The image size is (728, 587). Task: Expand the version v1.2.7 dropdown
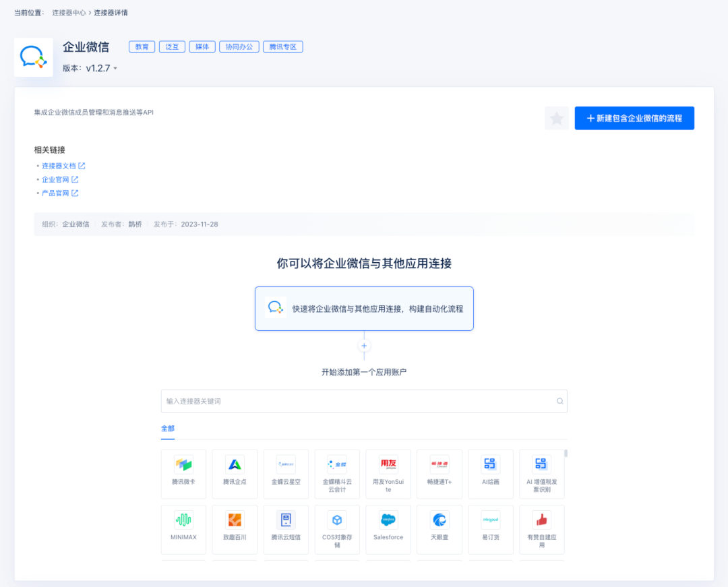coord(100,68)
